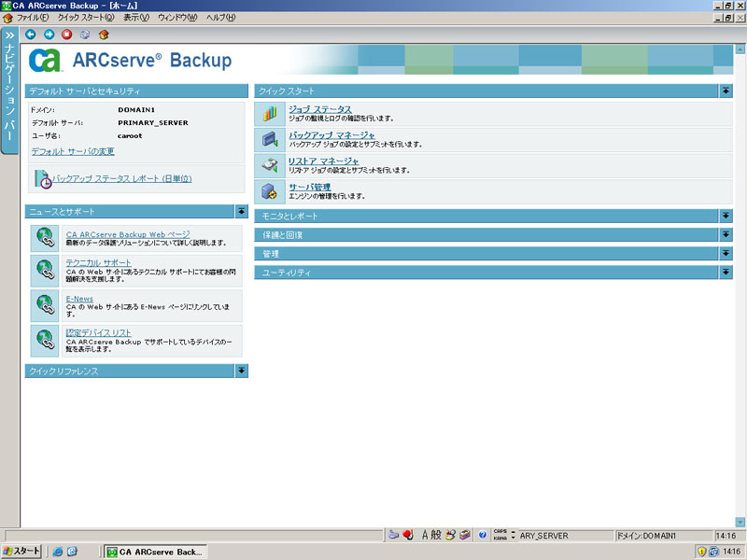Expand the クイック リファレンス section

[242, 371]
